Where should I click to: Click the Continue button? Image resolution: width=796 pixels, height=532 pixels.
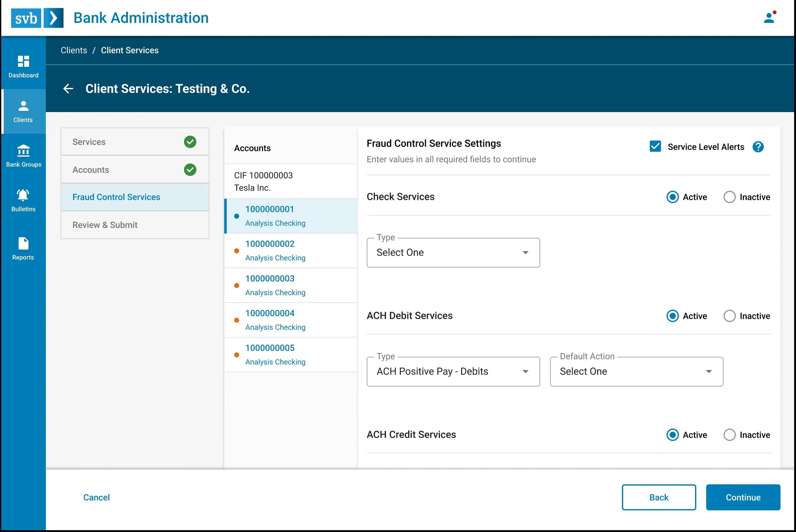743,497
